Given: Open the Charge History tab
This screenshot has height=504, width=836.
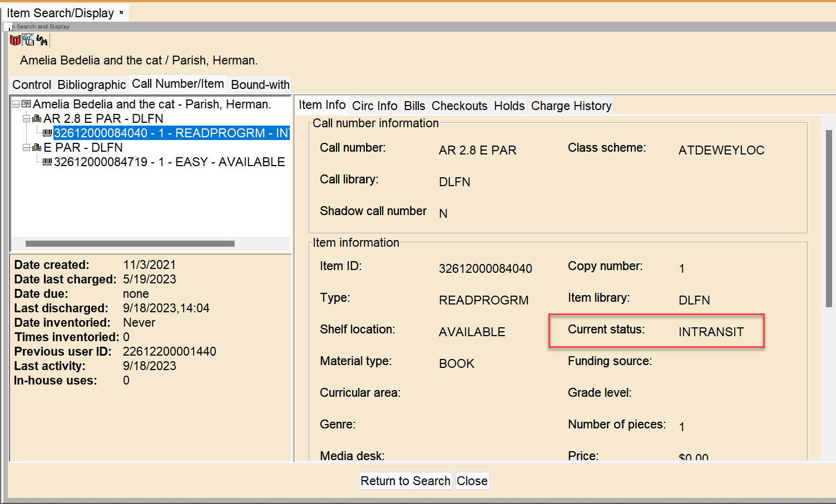Looking at the screenshot, I should pyautogui.click(x=571, y=106).
